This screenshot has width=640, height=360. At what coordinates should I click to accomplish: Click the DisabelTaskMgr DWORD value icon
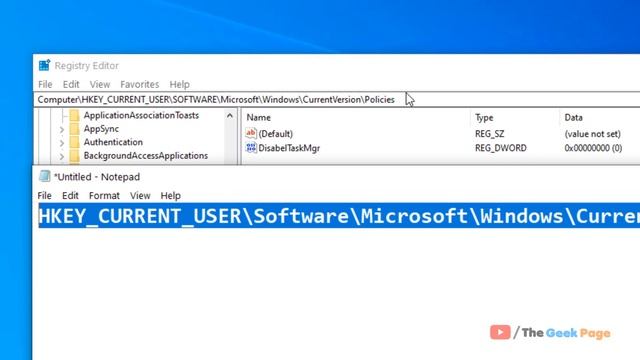coord(251,148)
